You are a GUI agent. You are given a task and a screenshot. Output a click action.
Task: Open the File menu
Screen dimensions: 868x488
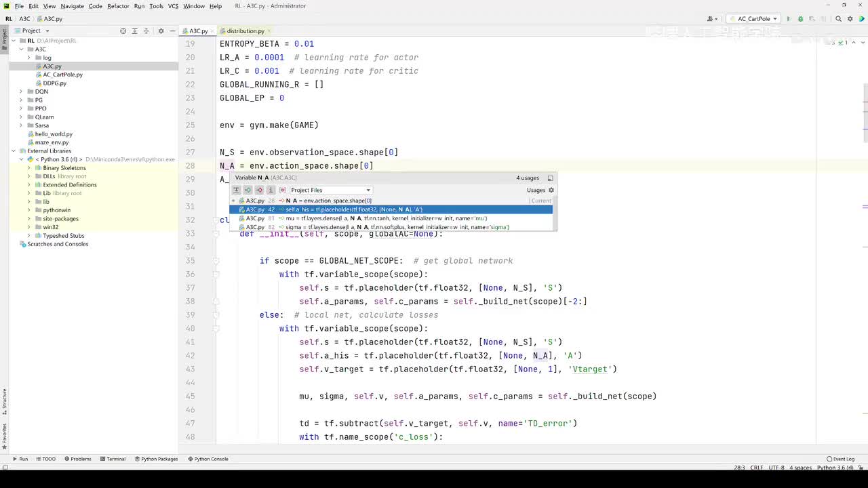click(x=19, y=6)
